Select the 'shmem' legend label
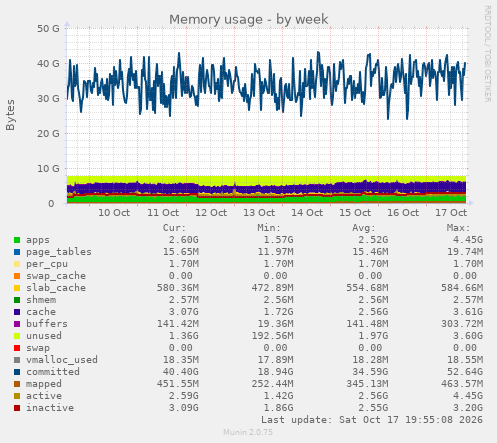The image size is (497, 443). [41, 300]
